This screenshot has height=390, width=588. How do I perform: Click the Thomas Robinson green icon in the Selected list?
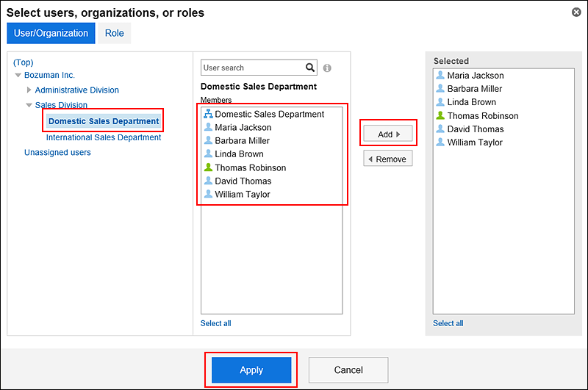(x=440, y=115)
